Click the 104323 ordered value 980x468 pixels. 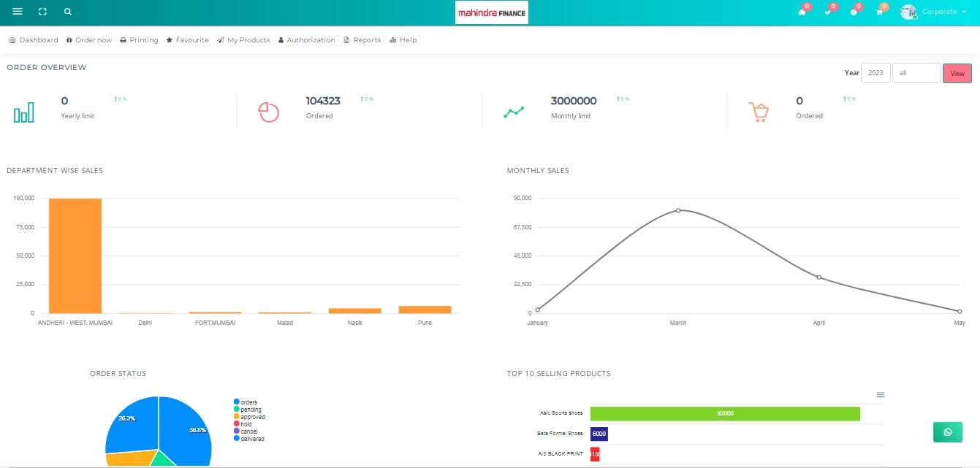(x=323, y=101)
